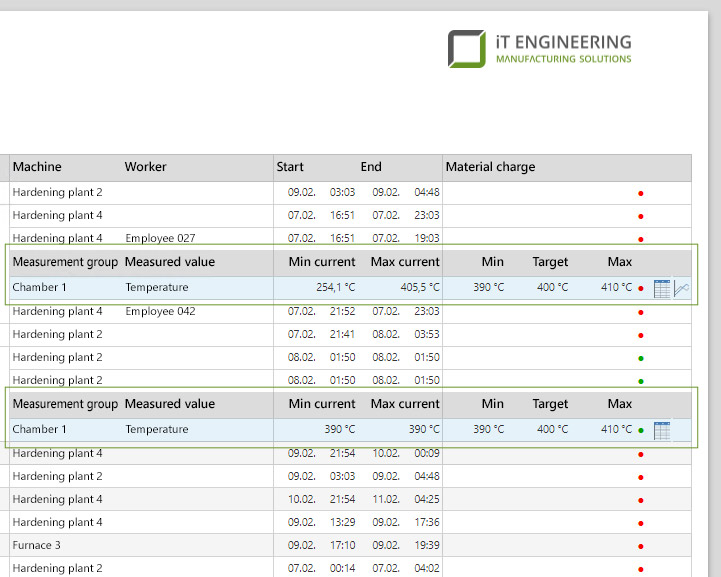
Task: Select the Employee 042 worker cell
Action: (159, 311)
